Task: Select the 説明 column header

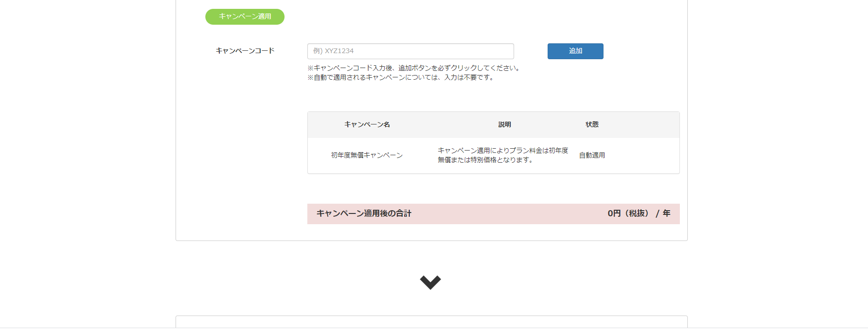Action: click(504, 124)
